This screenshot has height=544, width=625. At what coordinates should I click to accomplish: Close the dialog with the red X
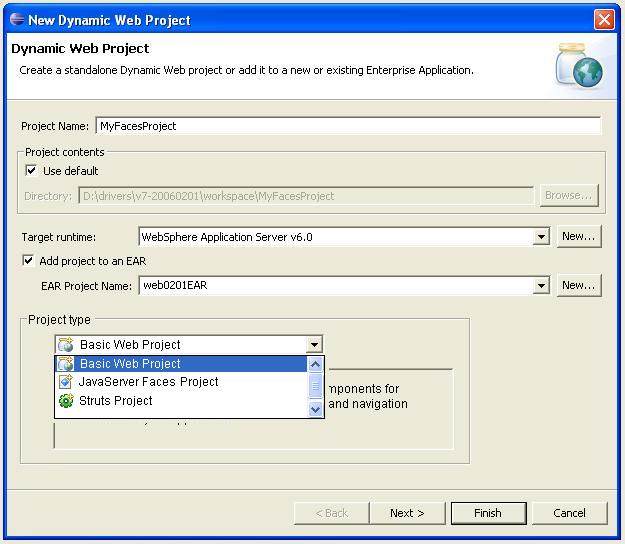point(604,19)
